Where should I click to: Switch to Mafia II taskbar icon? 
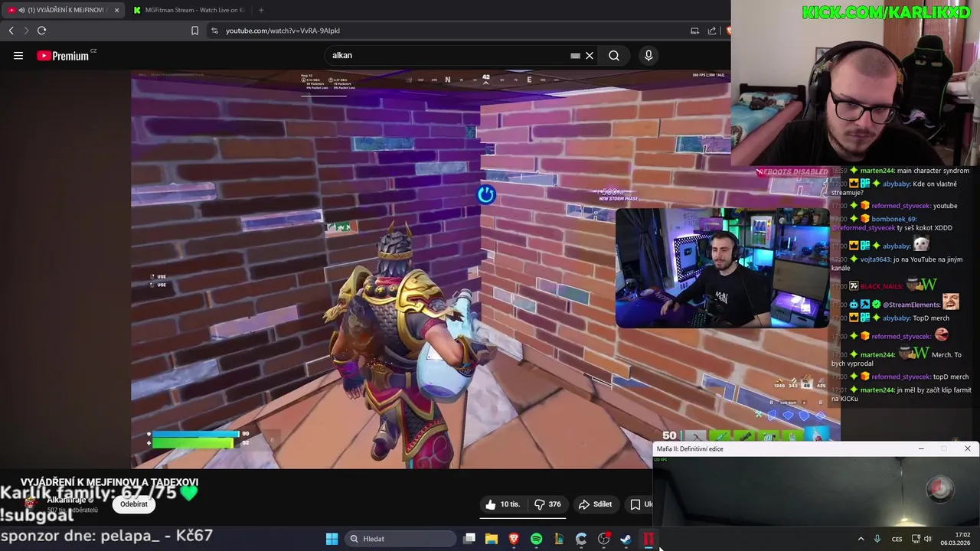point(648,539)
